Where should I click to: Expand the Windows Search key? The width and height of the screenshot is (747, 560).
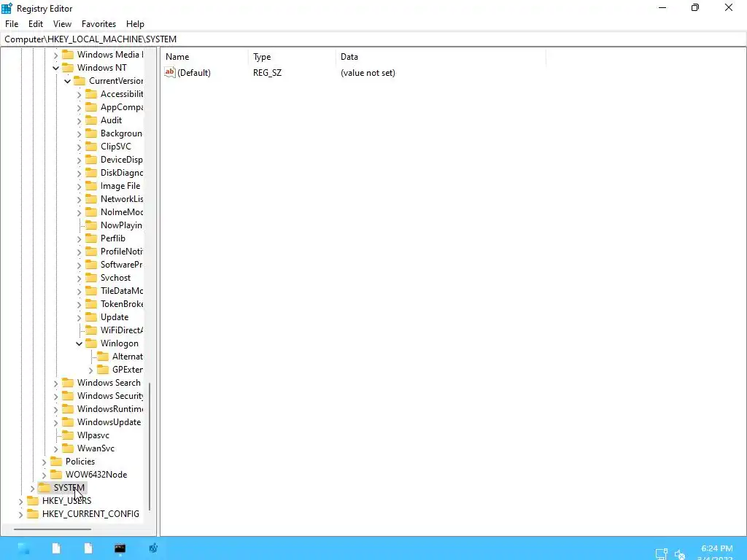coord(55,384)
